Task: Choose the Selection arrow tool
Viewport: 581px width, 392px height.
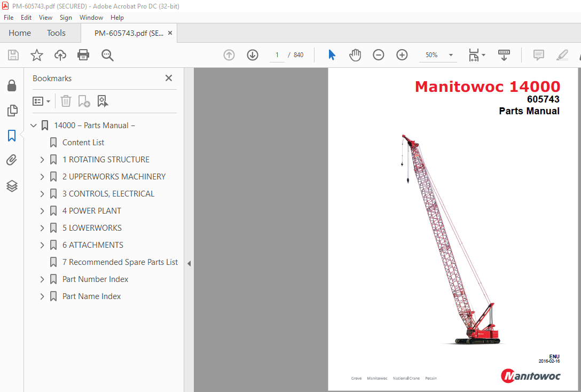Action: pyautogui.click(x=332, y=55)
